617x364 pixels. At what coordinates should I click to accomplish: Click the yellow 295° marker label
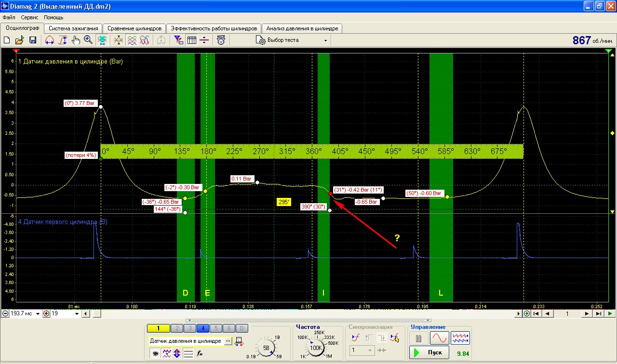point(284,202)
